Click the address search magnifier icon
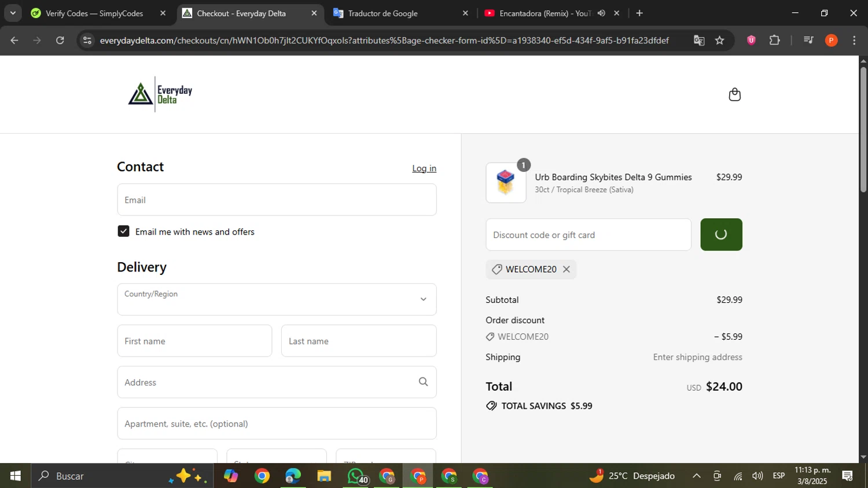Image resolution: width=868 pixels, height=488 pixels. point(423,382)
